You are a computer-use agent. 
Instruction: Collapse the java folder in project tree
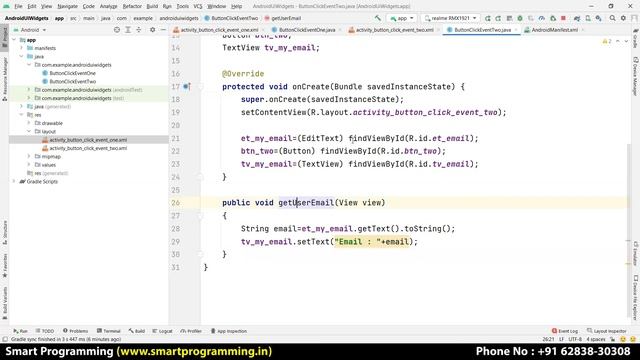tap(22, 56)
